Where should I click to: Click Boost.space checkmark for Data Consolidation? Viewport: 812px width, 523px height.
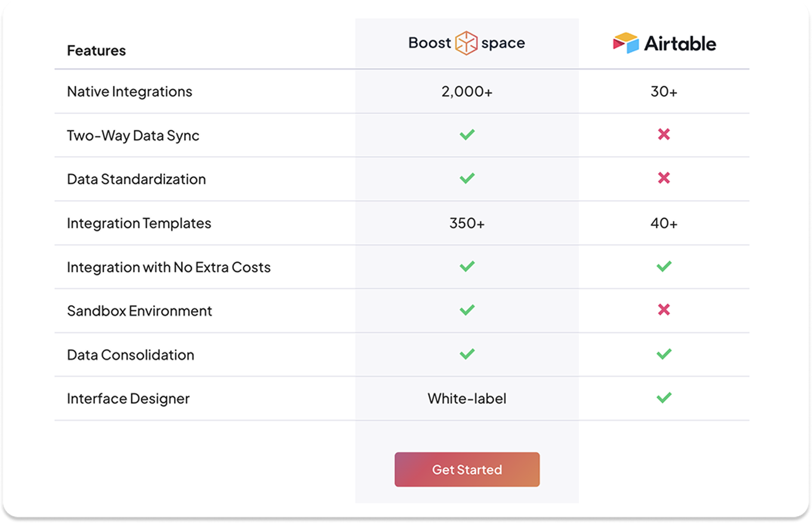click(467, 354)
